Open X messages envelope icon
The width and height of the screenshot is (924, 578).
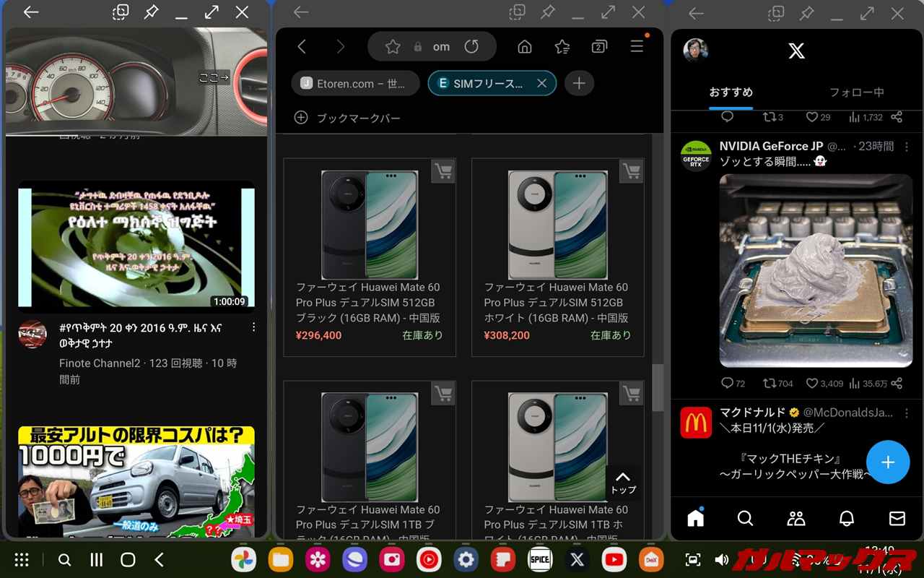[897, 518]
